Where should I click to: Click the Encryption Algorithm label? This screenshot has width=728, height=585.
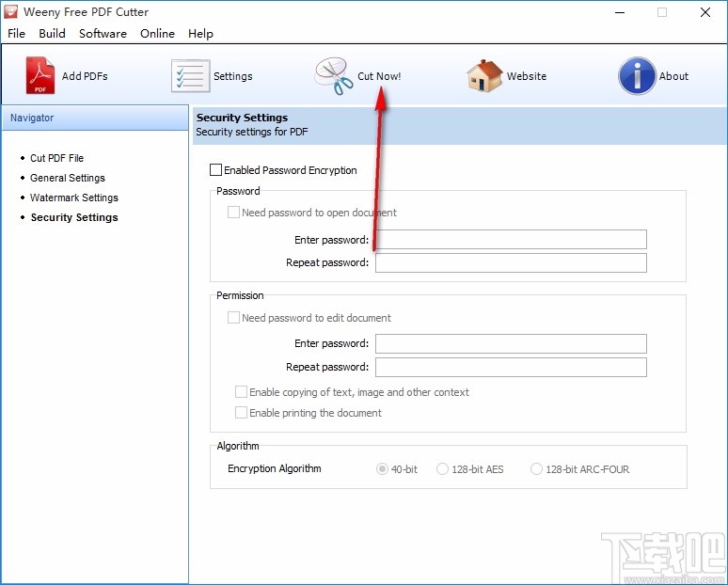click(275, 468)
